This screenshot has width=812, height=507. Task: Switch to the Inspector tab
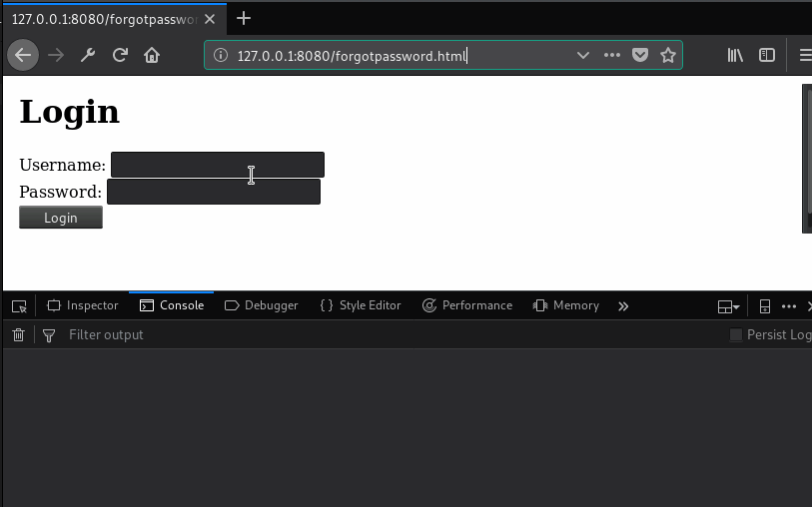[x=82, y=305]
